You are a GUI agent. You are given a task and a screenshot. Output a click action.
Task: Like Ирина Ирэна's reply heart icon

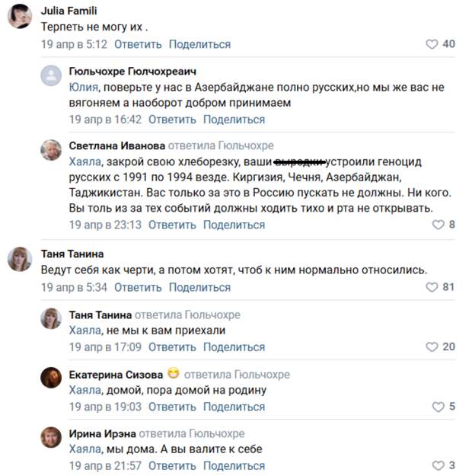[438, 465]
